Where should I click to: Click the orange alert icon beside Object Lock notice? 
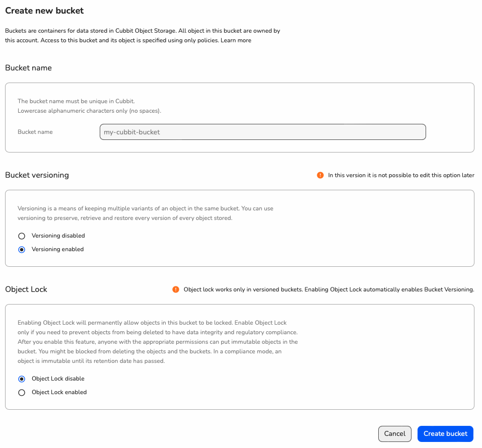click(175, 289)
